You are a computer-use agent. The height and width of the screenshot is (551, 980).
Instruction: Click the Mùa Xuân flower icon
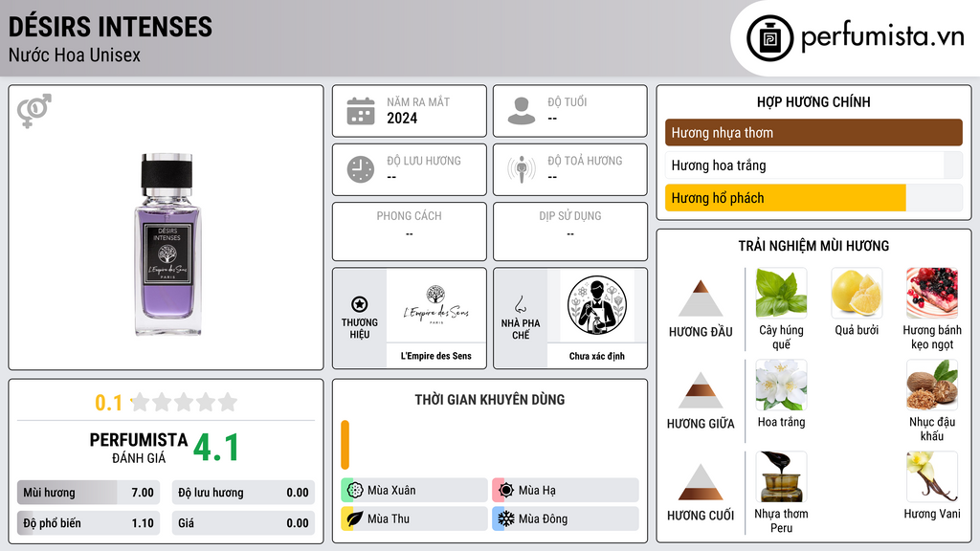pos(355,491)
